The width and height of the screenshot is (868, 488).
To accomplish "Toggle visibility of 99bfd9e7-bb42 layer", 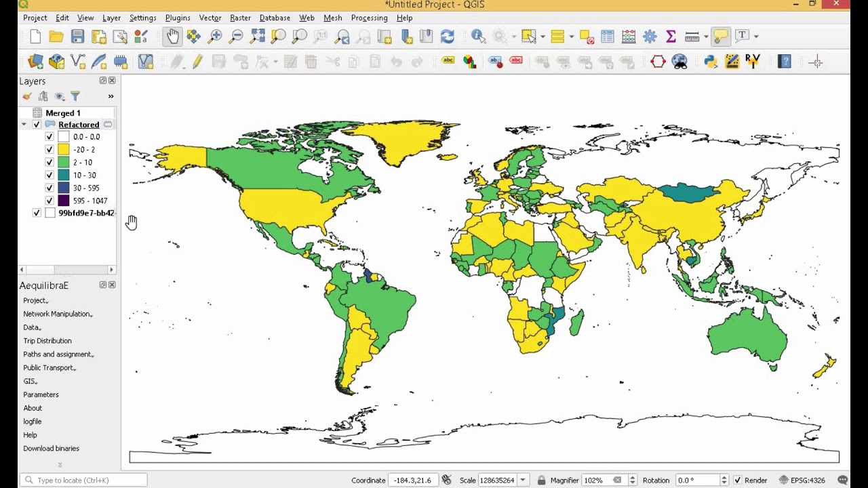I will (x=37, y=213).
